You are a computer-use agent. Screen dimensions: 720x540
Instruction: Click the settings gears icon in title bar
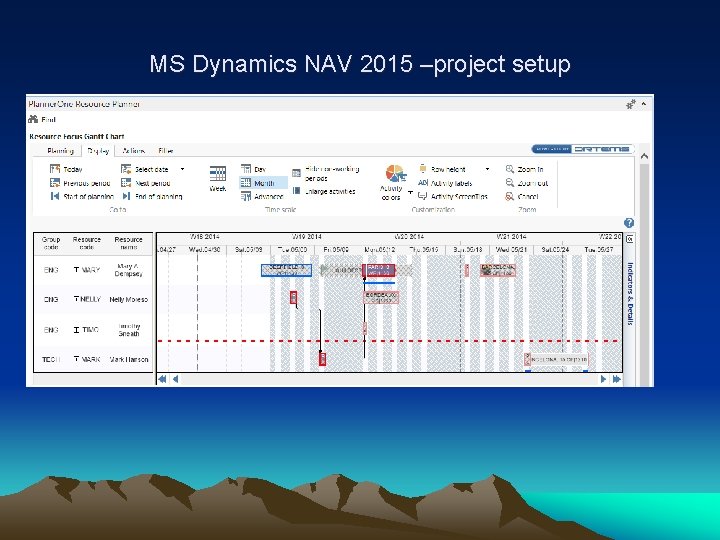coord(631,104)
